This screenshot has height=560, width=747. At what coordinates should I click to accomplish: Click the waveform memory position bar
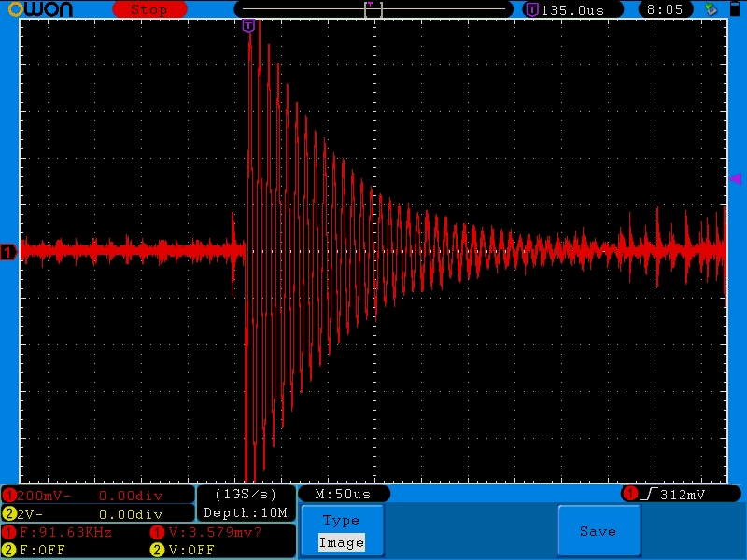(x=373, y=9)
